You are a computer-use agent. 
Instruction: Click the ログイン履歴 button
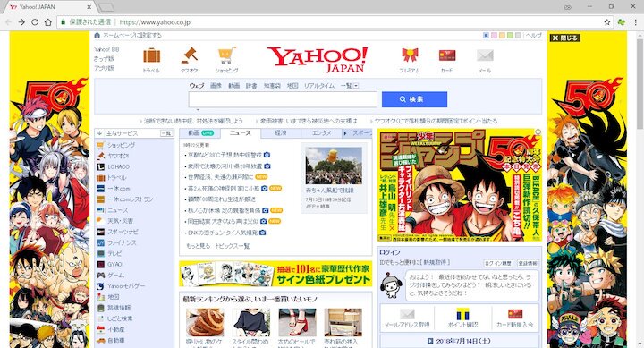498,263
